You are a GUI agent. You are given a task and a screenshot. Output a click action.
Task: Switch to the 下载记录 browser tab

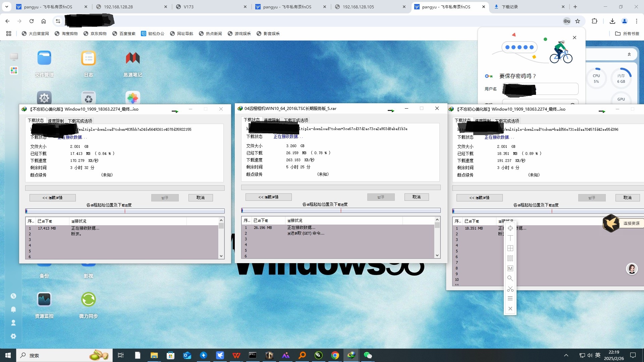coord(530,7)
